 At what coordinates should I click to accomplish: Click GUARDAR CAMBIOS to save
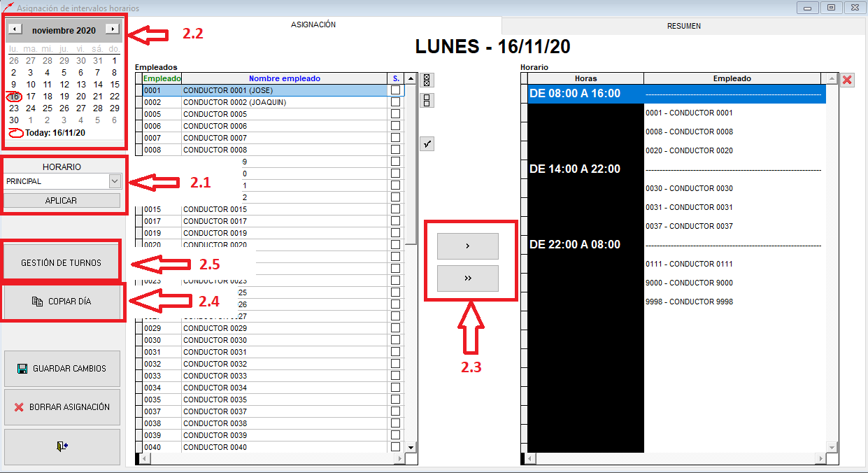coord(62,369)
